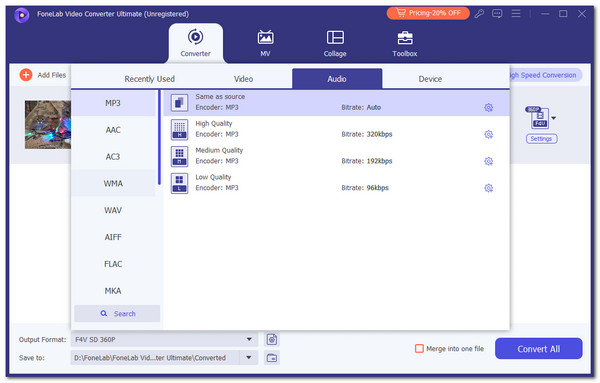
Task: Click the video thumbnail preview
Action: (48, 125)
